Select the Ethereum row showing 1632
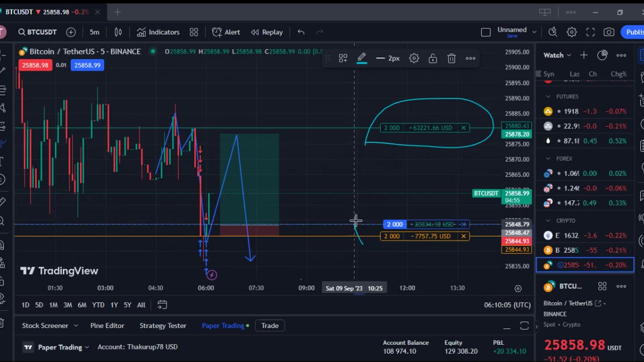The image size is (644, 362). tap(585, 235)
